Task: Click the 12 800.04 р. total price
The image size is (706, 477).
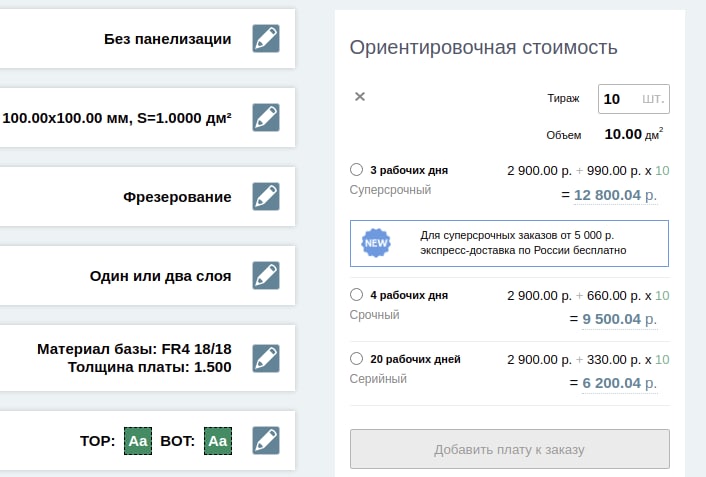Action: click(x=615, y=195)
